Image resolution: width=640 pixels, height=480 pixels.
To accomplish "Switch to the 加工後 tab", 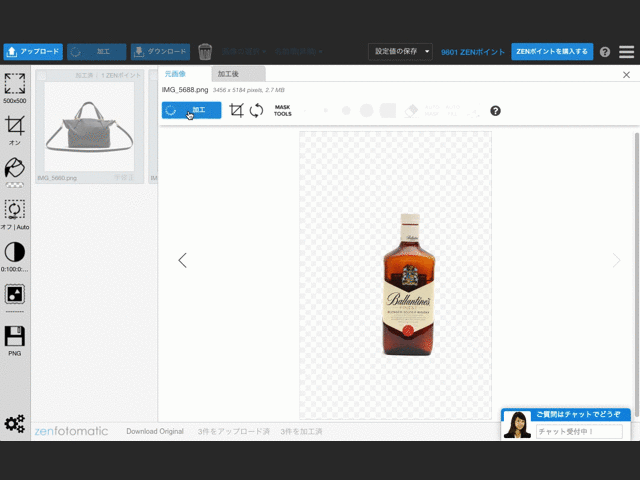I will pos(238,74).
